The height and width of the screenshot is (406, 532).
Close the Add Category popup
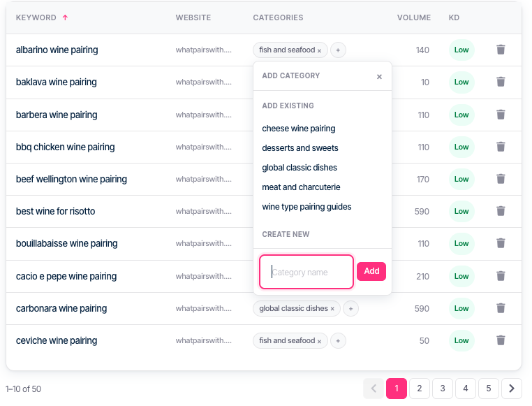tap(379, 77)
